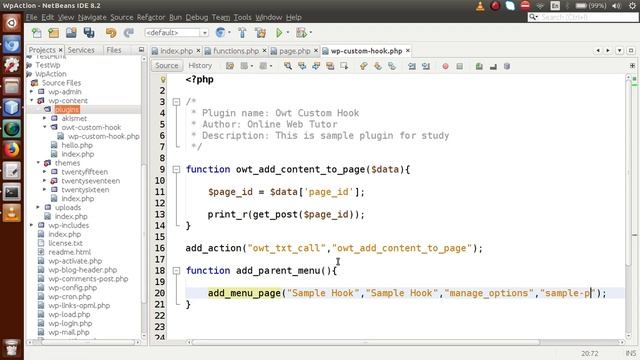The height and width of the screenshot is (360, 640).
Task: Select wp-config.php in project tree
Action: [73, 288]
